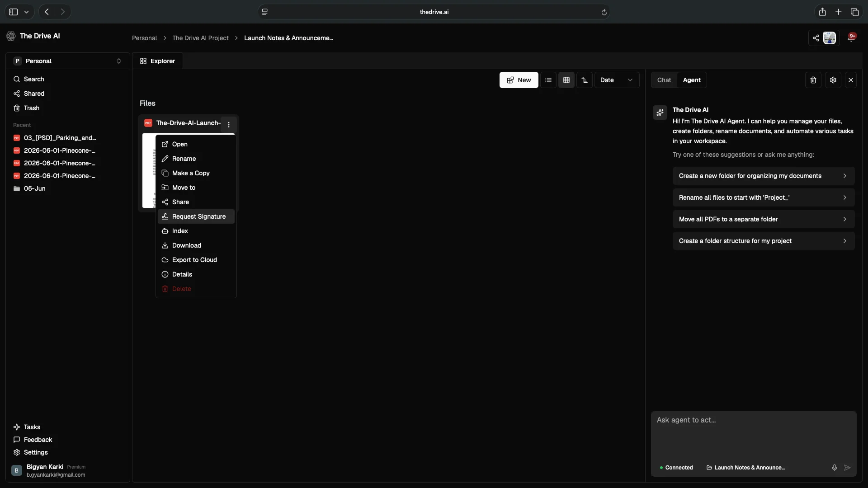Open the browser sidebar dropdown chevron
This screenshot has width=868, height=488.
pos(27,12)
